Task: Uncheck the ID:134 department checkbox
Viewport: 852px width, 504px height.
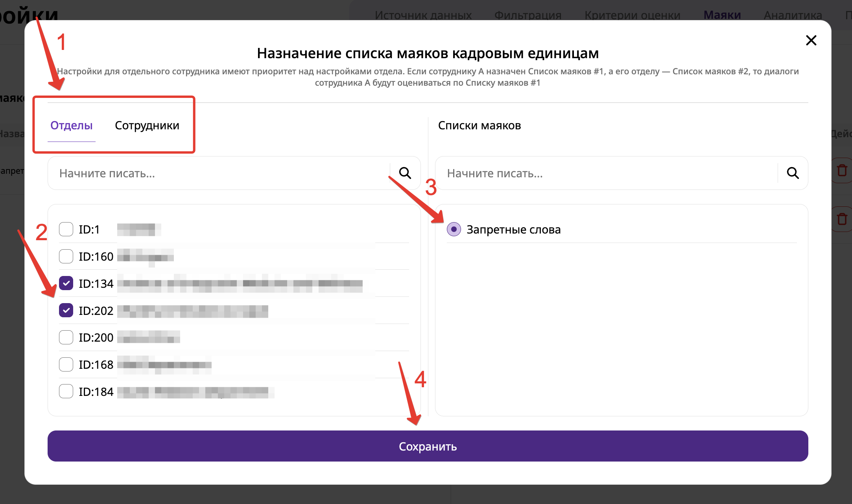Action: (x=66, y=283)
